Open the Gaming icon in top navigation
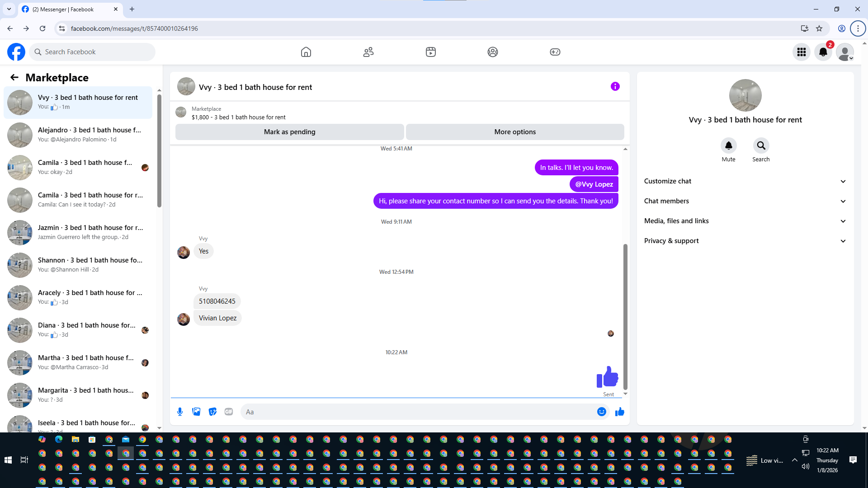This screenshot has height=488, width=868. click(x=555, y=52)
